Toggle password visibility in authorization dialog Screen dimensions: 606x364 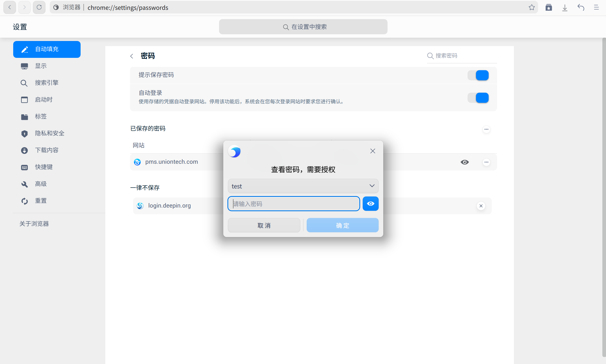[370, 204]
